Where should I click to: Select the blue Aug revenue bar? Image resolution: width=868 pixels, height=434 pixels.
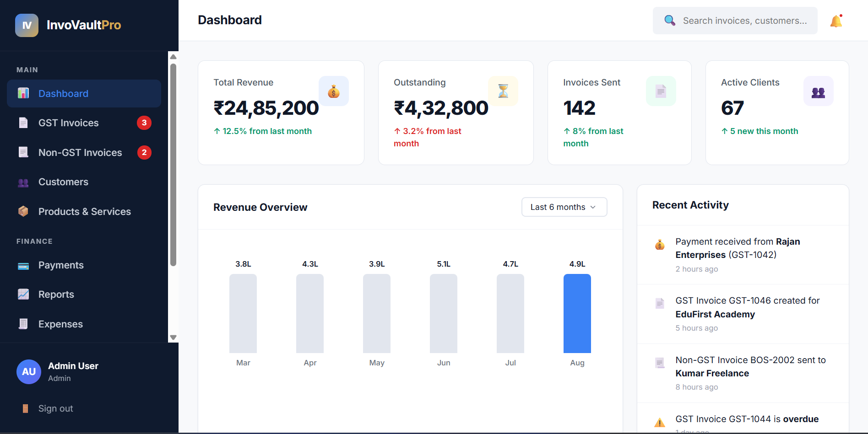[x=577, y=313]
